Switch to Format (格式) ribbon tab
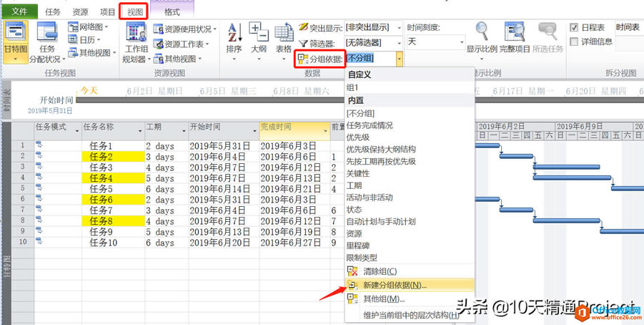Screen dimensions: 644x325 click(x=172, y=12)
